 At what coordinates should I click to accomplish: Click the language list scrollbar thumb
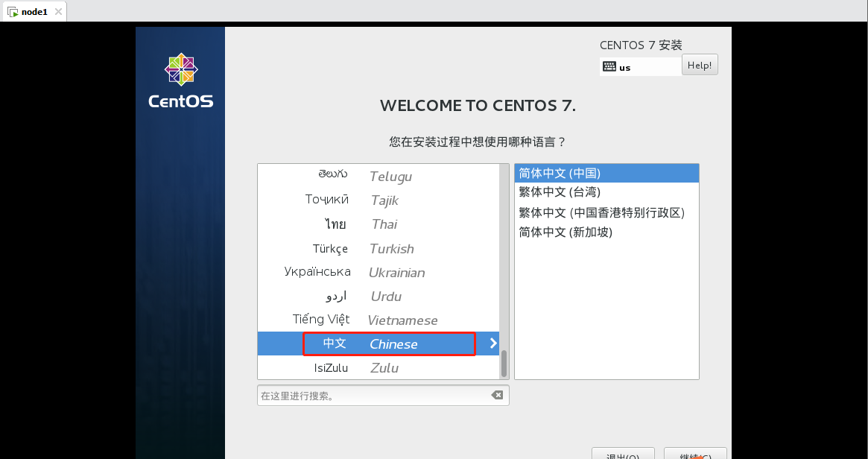click(x=504, y=363)
